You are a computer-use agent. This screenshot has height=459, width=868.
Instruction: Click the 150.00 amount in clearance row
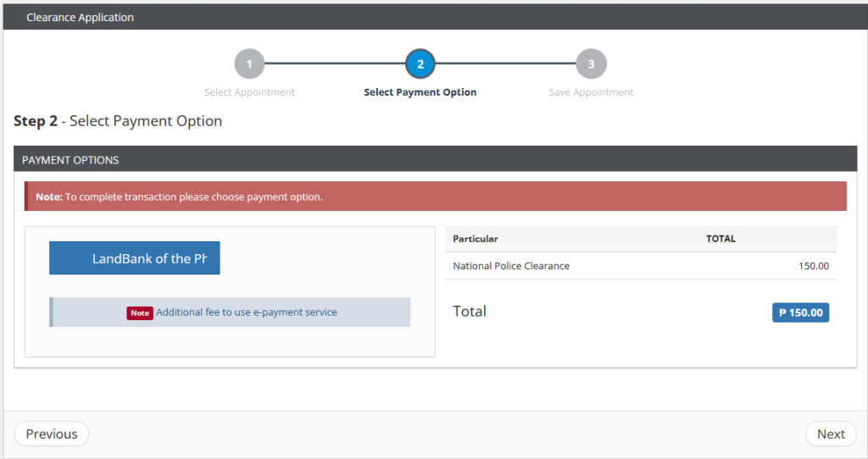click(813, 266)
